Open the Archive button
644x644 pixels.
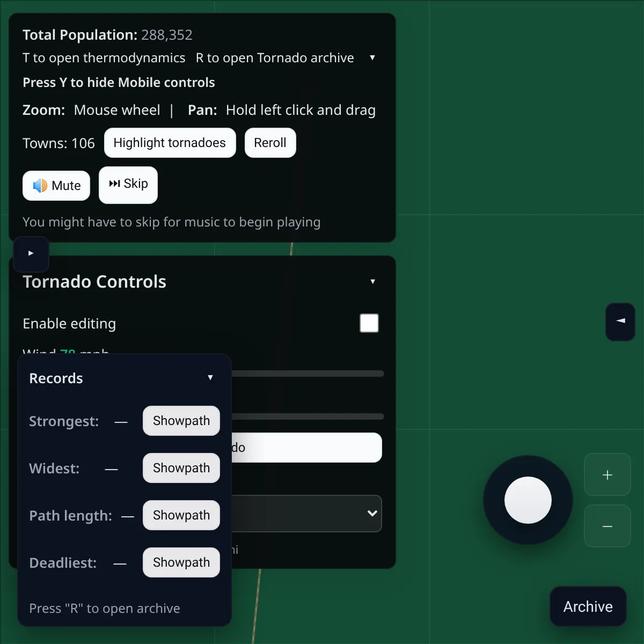(x=588, y=606)
